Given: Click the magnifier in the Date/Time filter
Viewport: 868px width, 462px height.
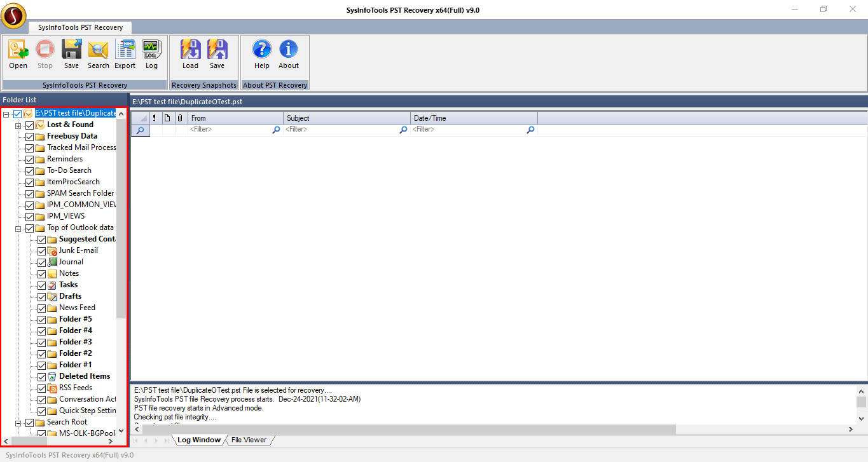Looking at the screenshot, I should click(530, 130).
